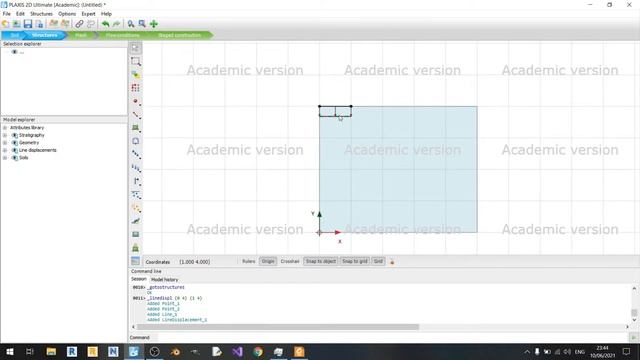The width and height of the screenshot is (640, 360).
Task: Click the Windows Start button
Action: click(9, 351)
